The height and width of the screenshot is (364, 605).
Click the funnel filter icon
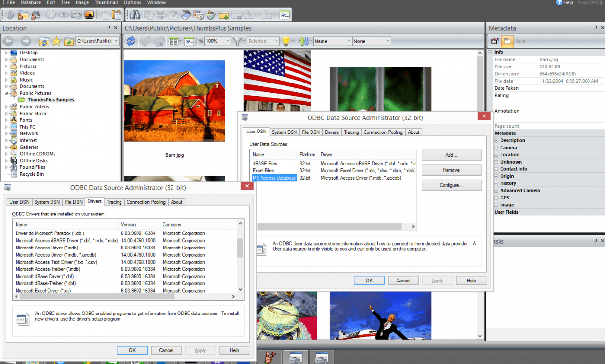tap(237, 41)
